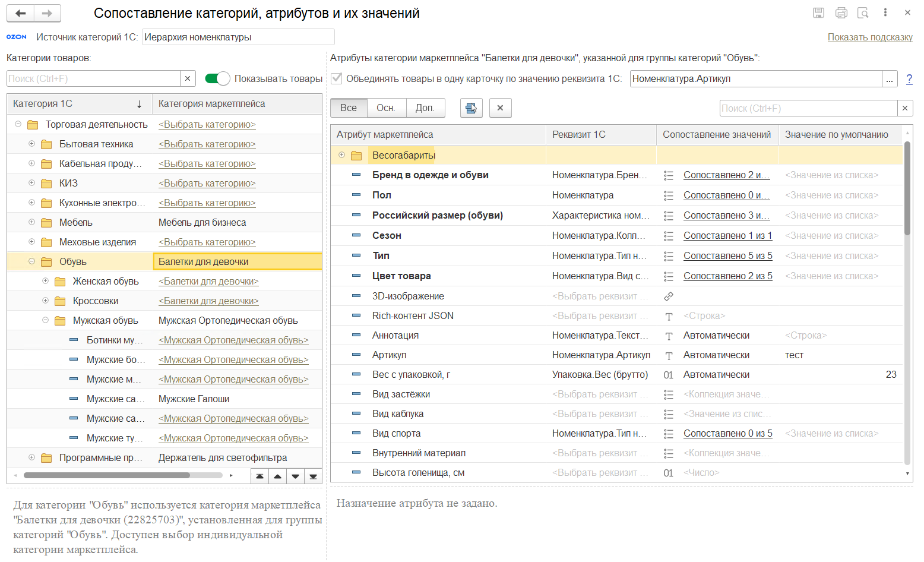Open the three-dots more menu

[x=885, y=12]
